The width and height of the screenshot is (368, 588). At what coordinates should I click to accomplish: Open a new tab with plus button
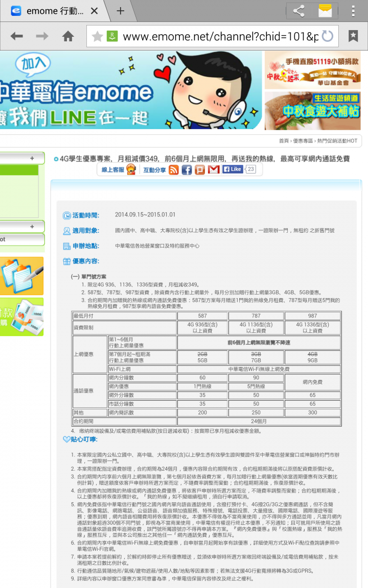[120, 11]
